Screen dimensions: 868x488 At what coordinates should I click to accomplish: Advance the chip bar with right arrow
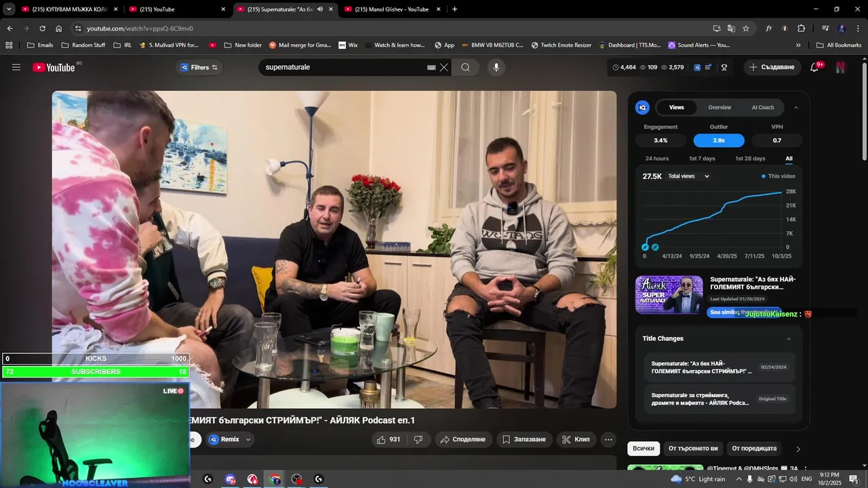[x=798, y=449]
